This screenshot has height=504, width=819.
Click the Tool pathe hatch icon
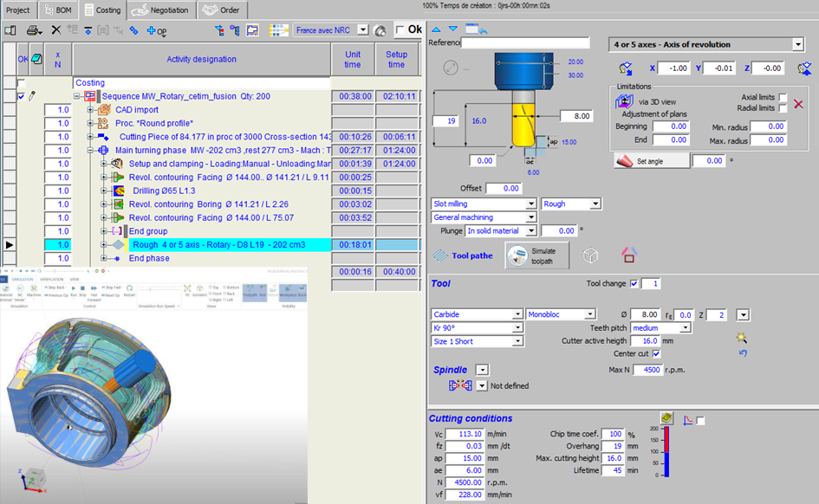pos(441,255)
